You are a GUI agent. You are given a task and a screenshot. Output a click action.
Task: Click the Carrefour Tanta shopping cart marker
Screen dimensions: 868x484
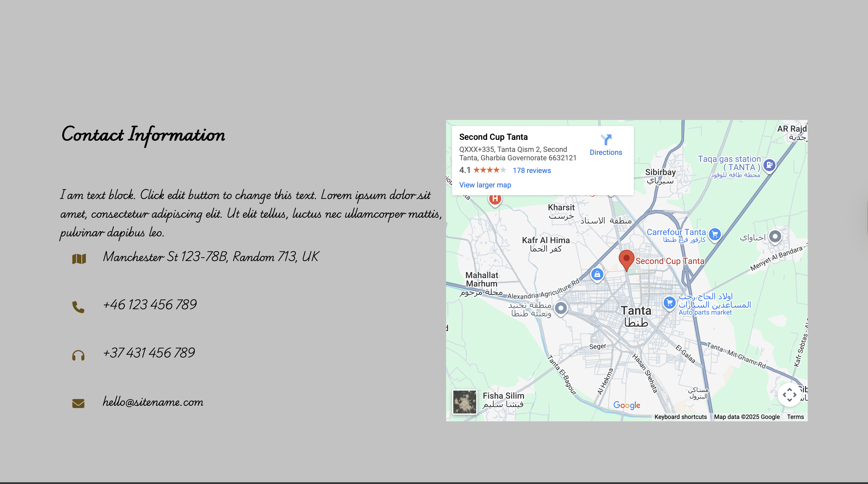click(x=714, y=234)
